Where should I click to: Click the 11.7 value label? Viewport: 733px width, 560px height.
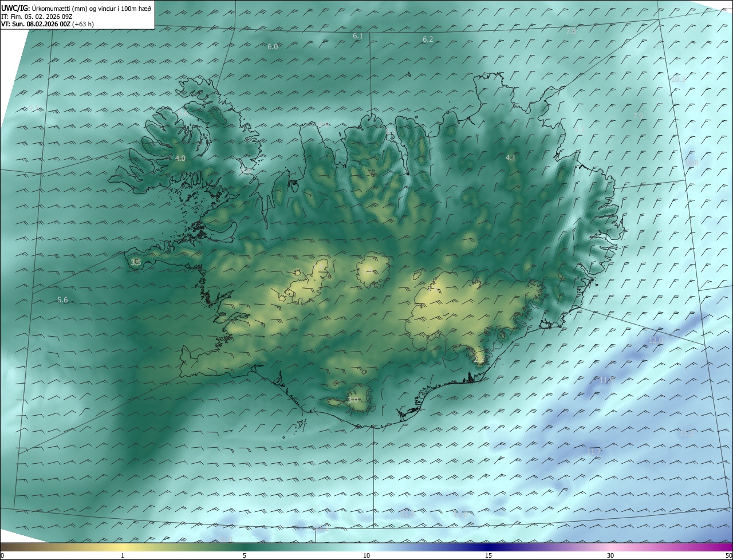click(594, 452)
